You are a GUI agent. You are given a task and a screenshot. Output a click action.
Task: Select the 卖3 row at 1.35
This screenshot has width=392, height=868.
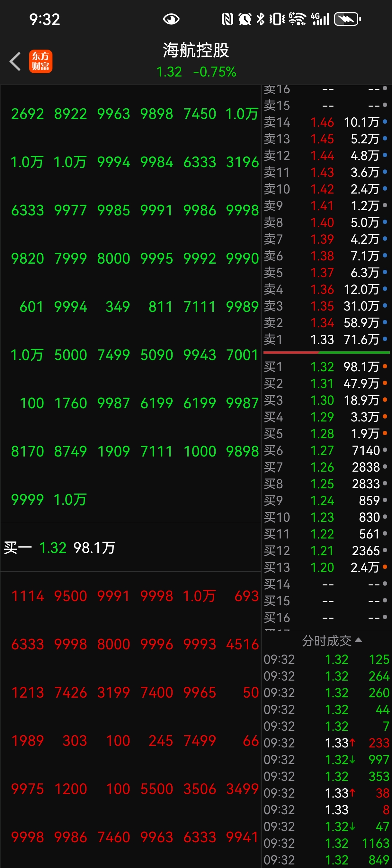tap(326, 306)
